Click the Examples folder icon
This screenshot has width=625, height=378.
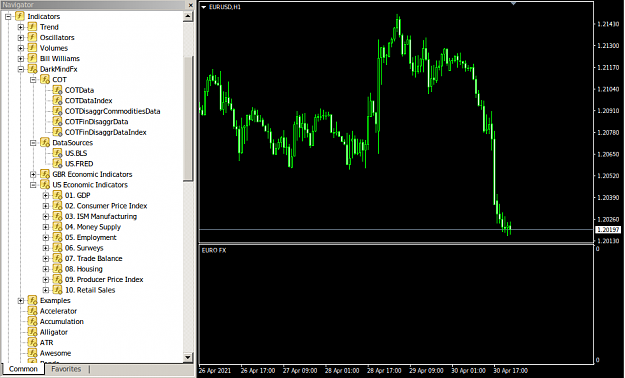[x=32, y=301]
